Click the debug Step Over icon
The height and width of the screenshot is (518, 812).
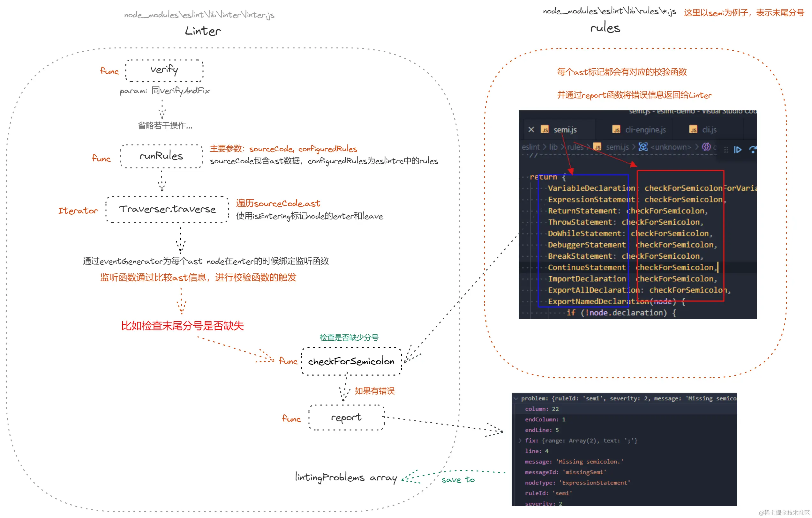click(x=752, y=150)
